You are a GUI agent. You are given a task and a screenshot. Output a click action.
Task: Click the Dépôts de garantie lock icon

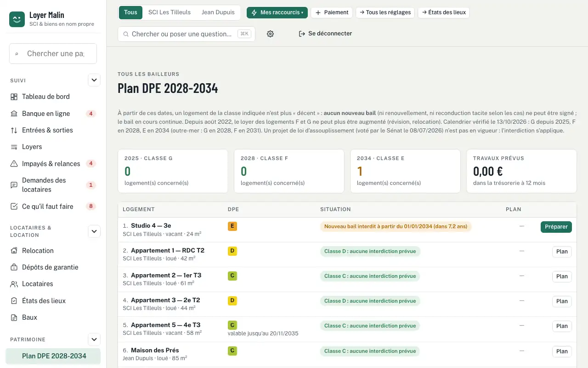click(14, 267)
